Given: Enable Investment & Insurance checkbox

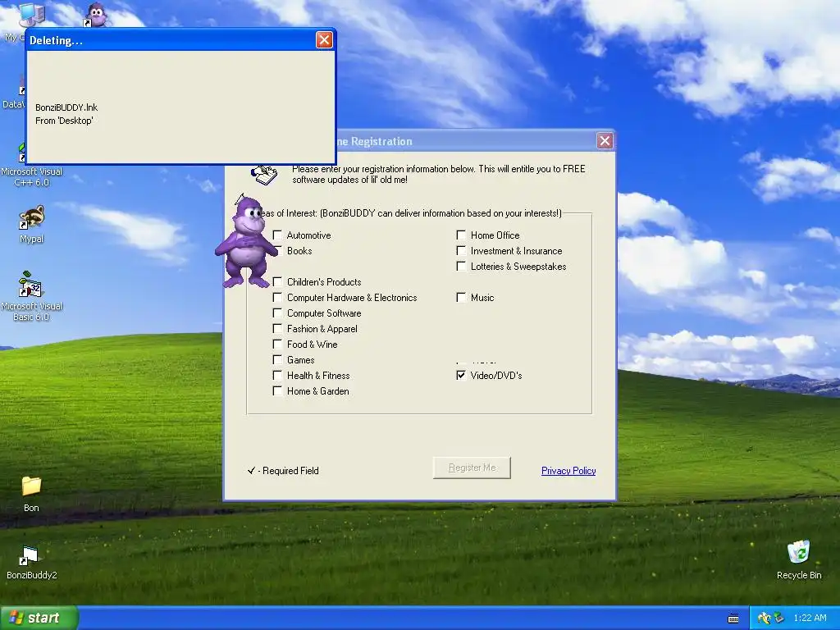Looking at the screenshot, I should (461, 250).
